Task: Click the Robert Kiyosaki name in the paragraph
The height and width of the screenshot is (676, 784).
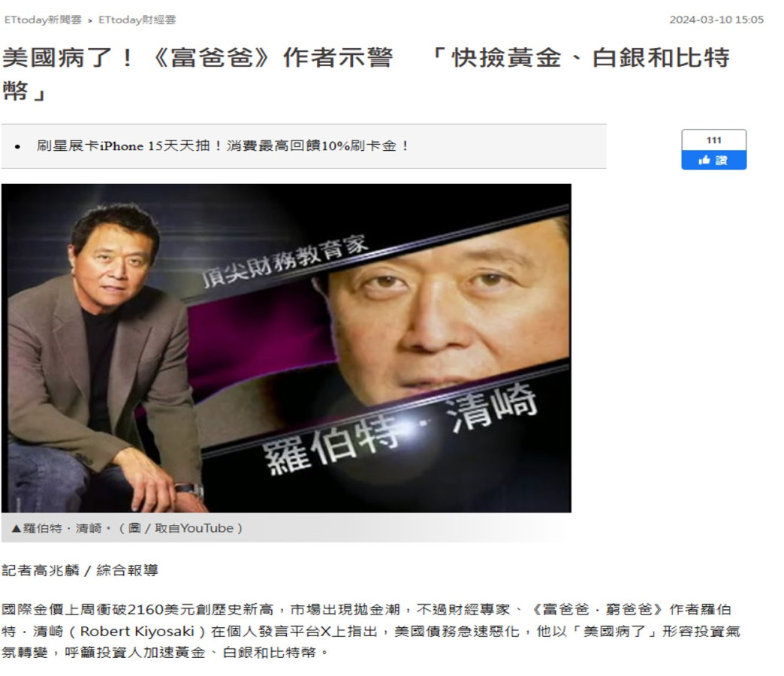Action: (137, 632)
